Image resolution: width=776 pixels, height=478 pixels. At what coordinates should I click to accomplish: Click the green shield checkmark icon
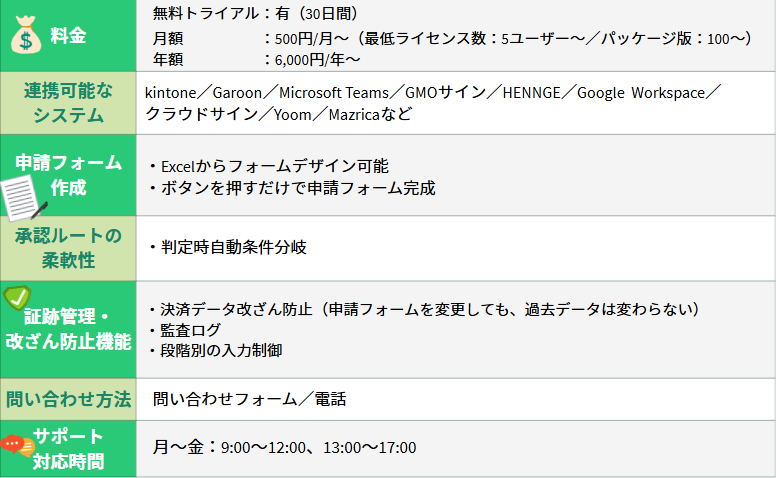(17, 297)
